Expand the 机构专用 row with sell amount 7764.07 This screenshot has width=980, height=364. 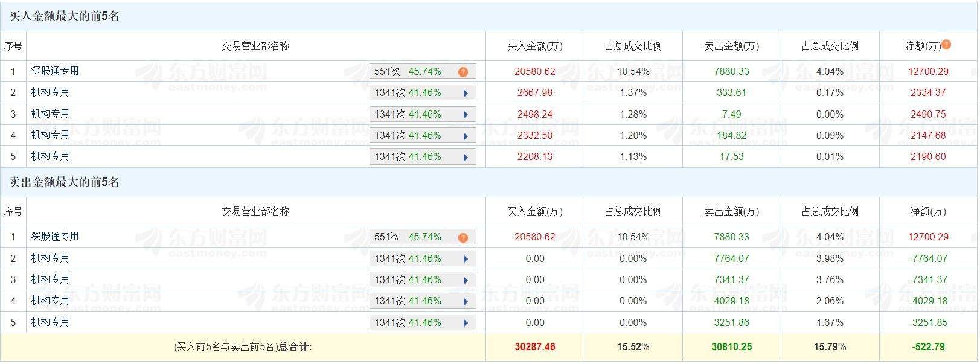[x=466, y=259]
